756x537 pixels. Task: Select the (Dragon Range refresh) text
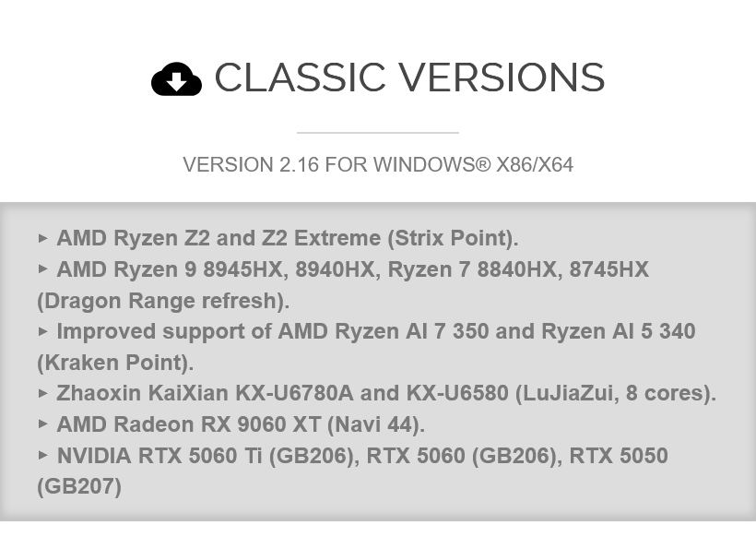click(x=162, y=301)
